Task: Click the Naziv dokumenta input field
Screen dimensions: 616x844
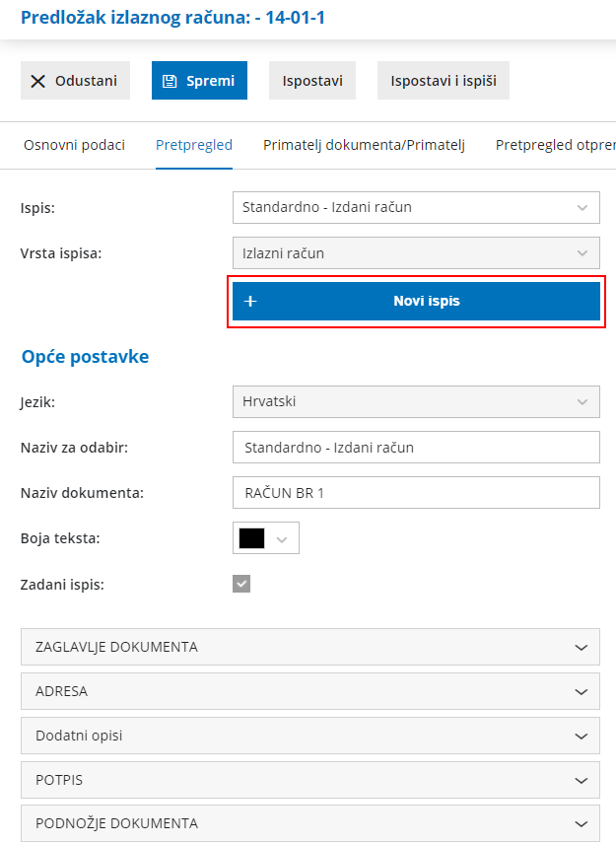Action: [x=415, y=492]
